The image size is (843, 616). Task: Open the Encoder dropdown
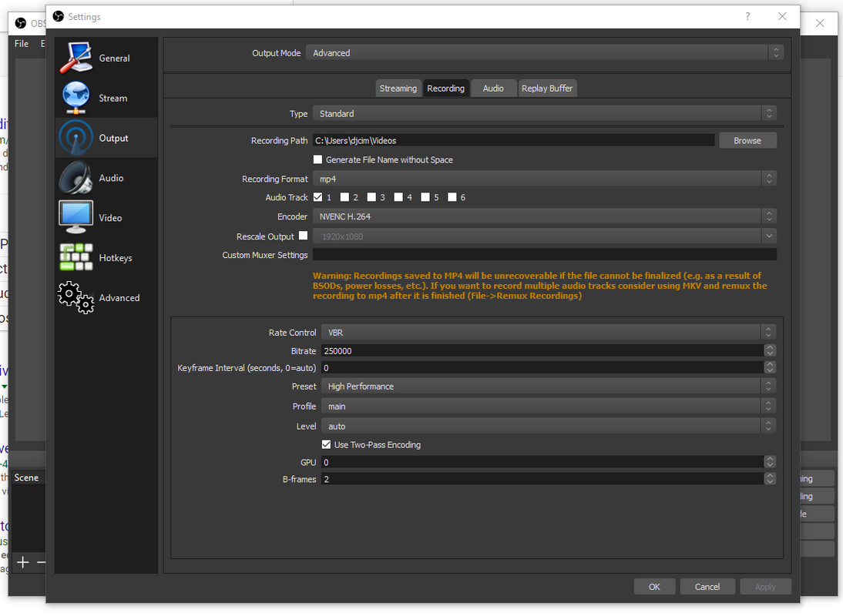(544, 216)
